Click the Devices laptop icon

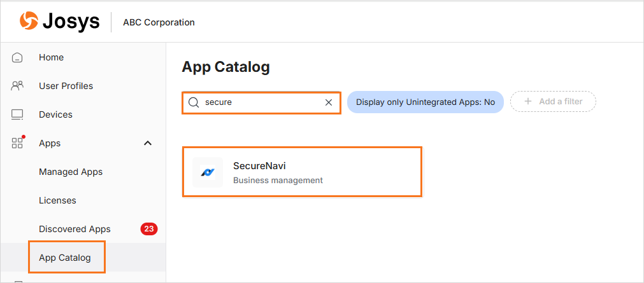(17, 114)
